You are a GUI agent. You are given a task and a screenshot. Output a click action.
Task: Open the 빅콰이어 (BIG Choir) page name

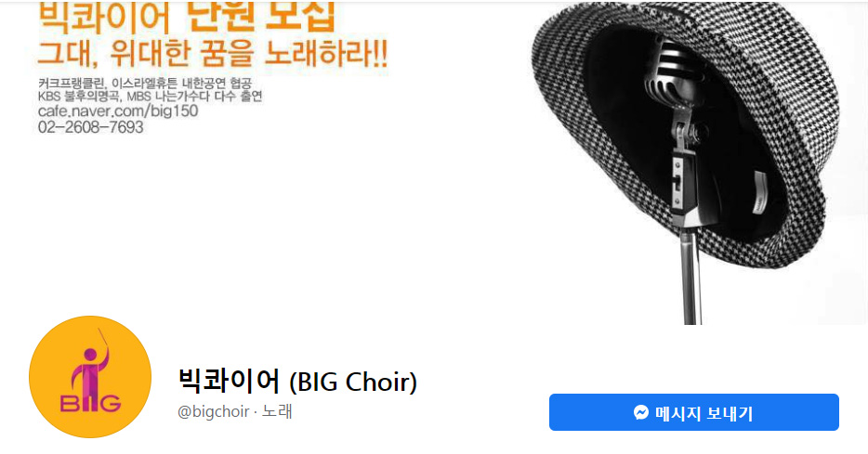tap(297, 381)
